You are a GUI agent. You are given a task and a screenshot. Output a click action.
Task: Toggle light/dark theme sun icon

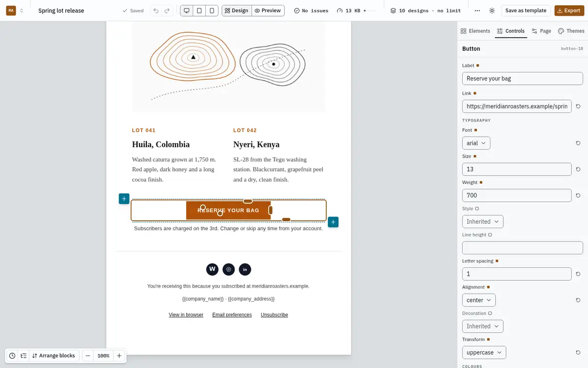pyautogui.click(x=492, y=10)
